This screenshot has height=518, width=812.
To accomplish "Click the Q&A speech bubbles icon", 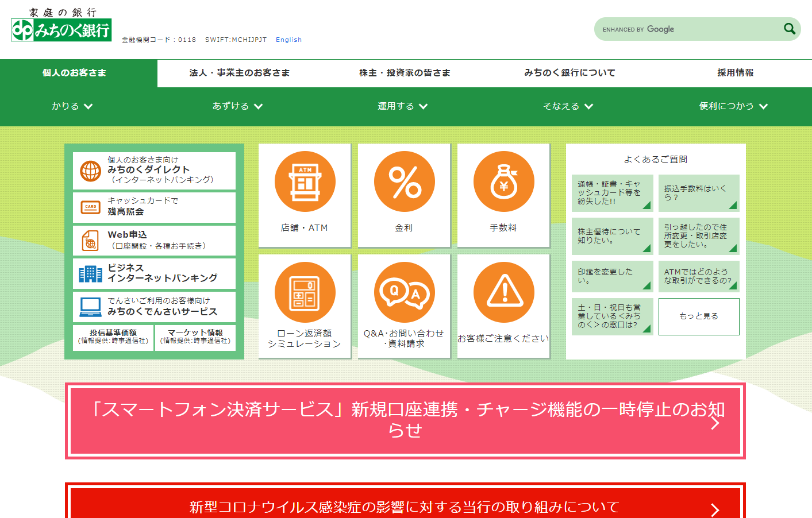I will (404, 292).
